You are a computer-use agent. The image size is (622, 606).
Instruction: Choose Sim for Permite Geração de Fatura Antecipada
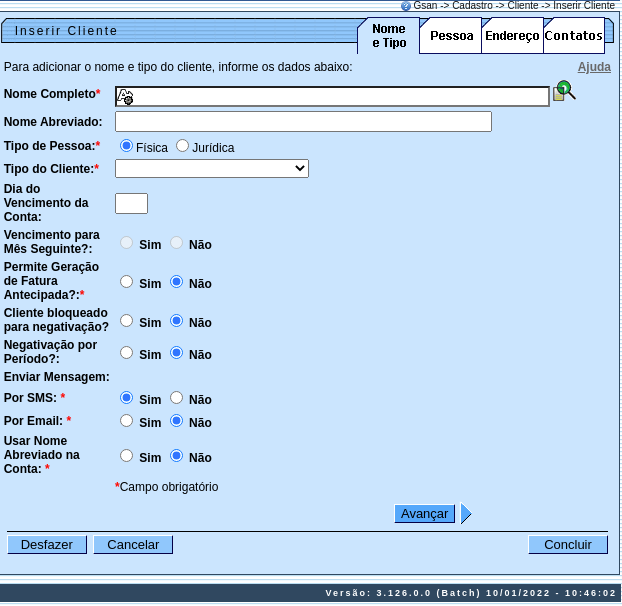click(x=127, y=282)
